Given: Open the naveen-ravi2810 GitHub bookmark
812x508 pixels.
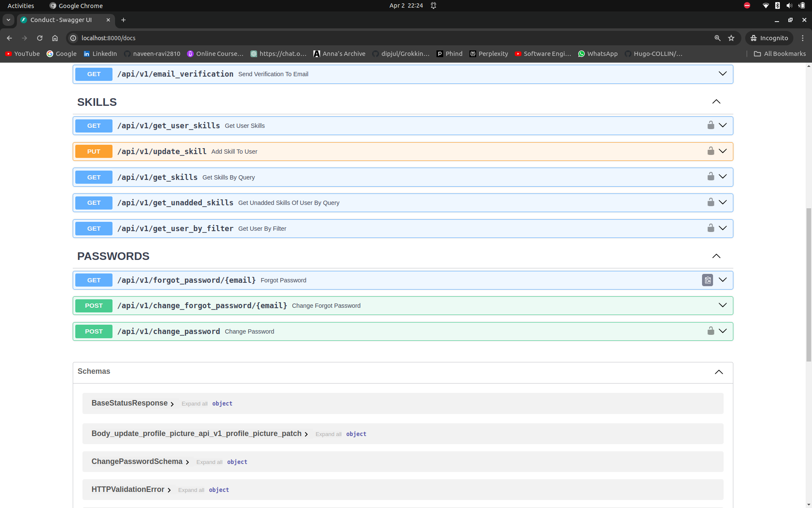Looking at the screenshot, I should click(x=152, y=54).
